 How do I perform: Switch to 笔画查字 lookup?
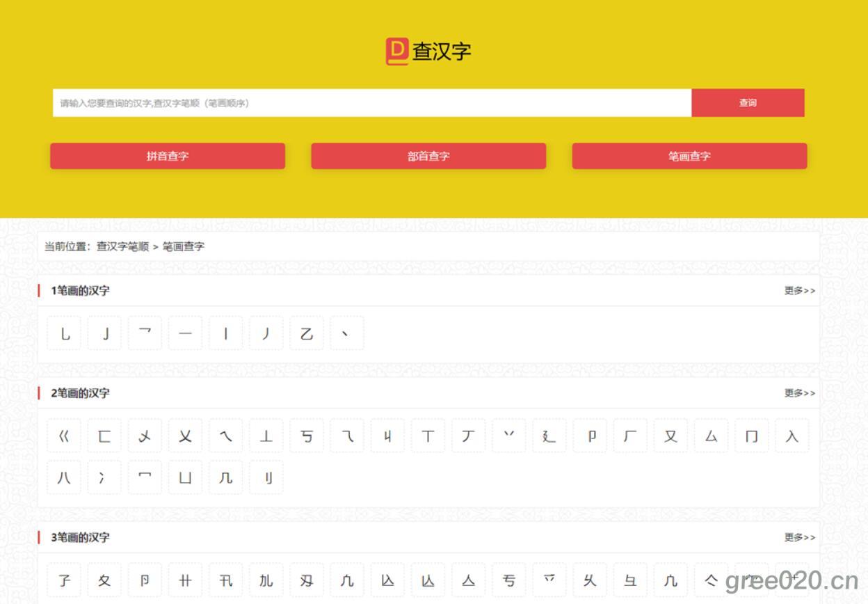pyautogui.click(x=689, y=156)
